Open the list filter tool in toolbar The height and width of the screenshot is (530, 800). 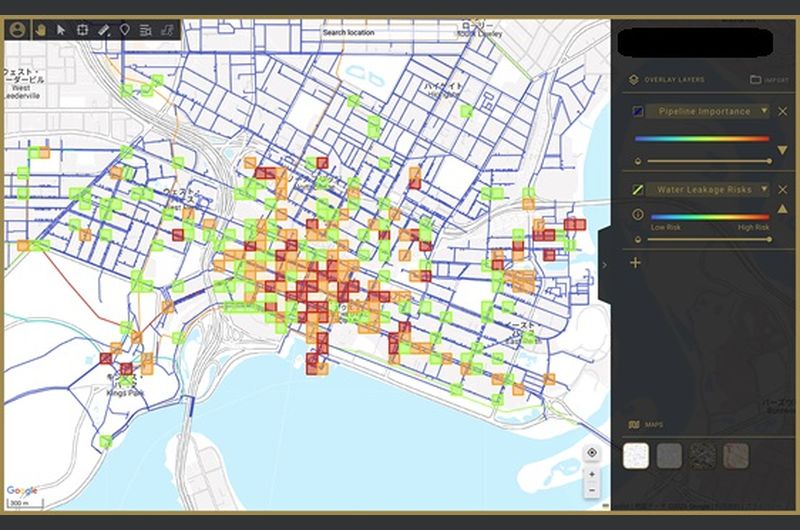[x=145, y=31]
